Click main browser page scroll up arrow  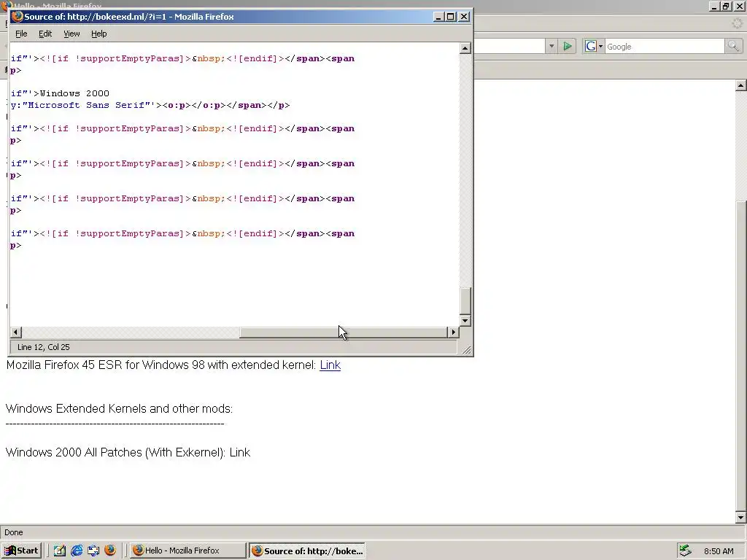(x=740, y=86)
